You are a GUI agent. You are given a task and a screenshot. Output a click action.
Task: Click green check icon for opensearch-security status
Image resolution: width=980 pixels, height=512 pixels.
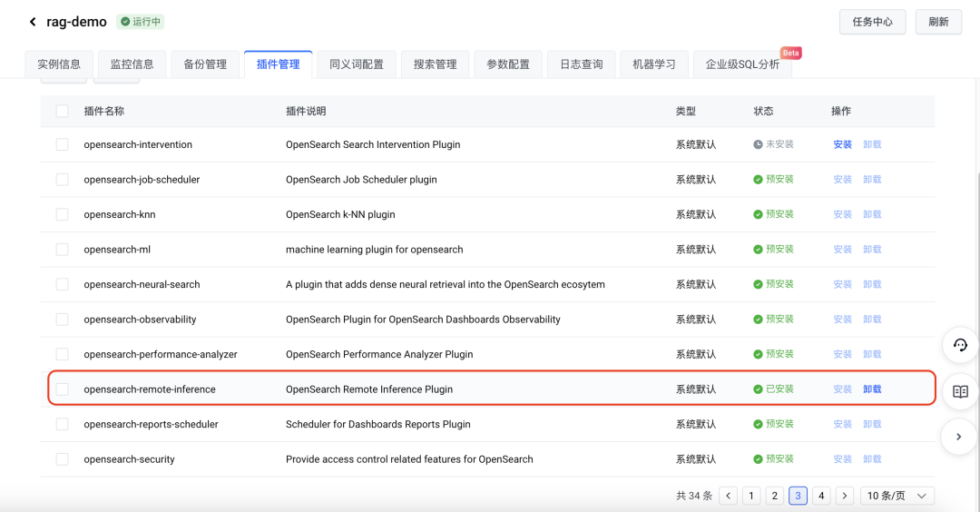coord(758,459)
